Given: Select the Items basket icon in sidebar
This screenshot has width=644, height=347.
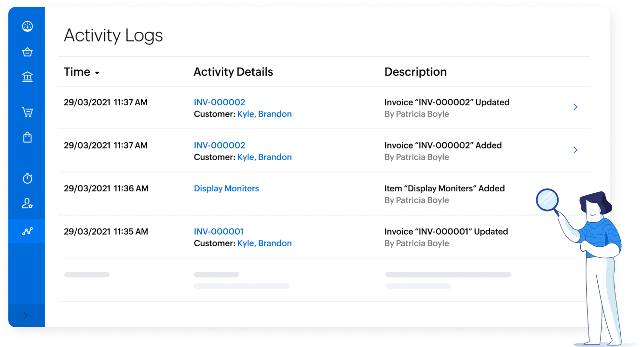Looking at the screenshot, I should pos(27,52).
